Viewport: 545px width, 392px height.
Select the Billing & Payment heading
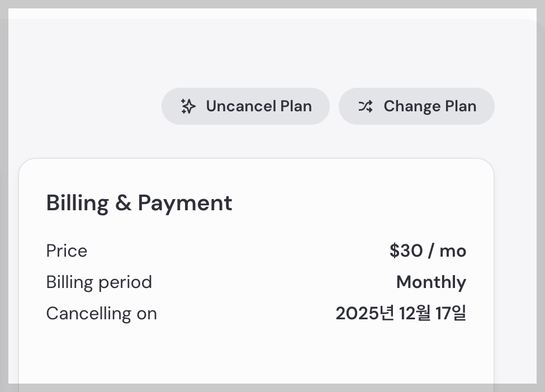[139, 202]
